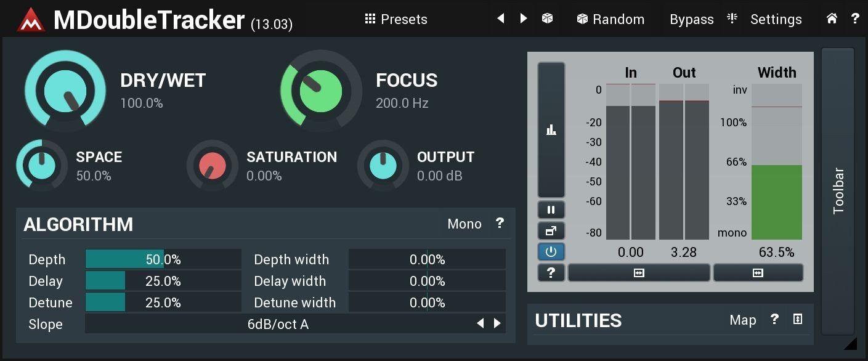Toggle Mono mode in the Algorithm panel

464,224
